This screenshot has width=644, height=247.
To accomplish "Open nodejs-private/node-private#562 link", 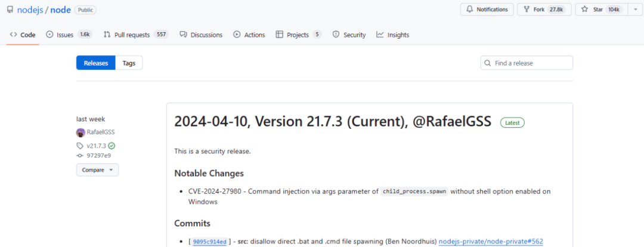I will (x=491, y=241).
